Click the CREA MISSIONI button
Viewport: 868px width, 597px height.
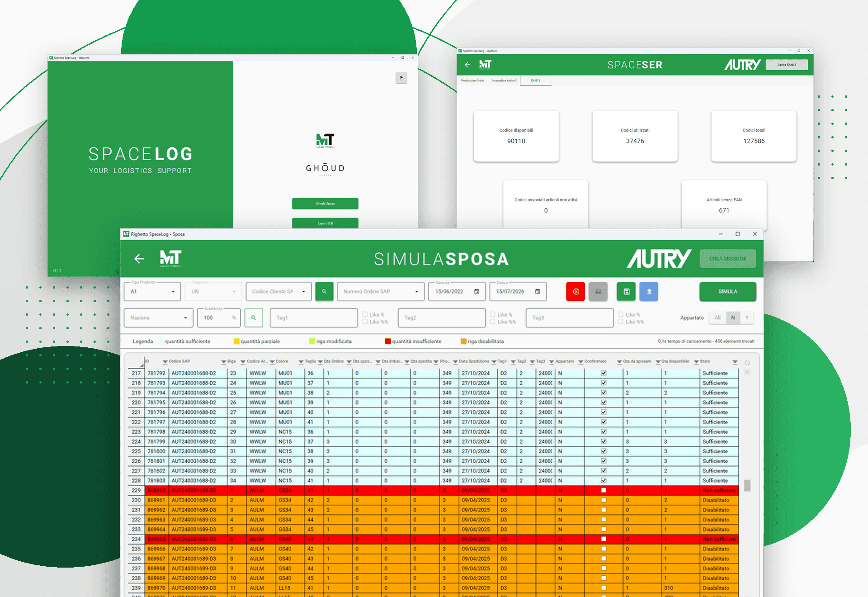click(728, 259)
